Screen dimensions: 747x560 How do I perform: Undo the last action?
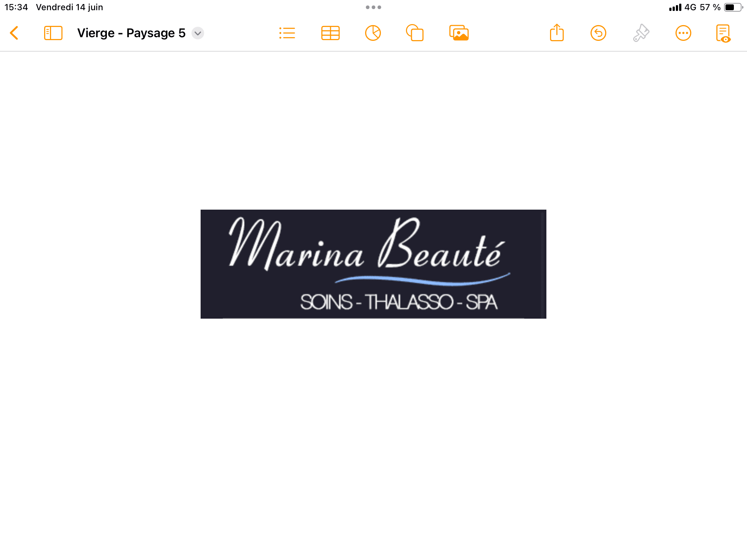(x=598, y=33)
